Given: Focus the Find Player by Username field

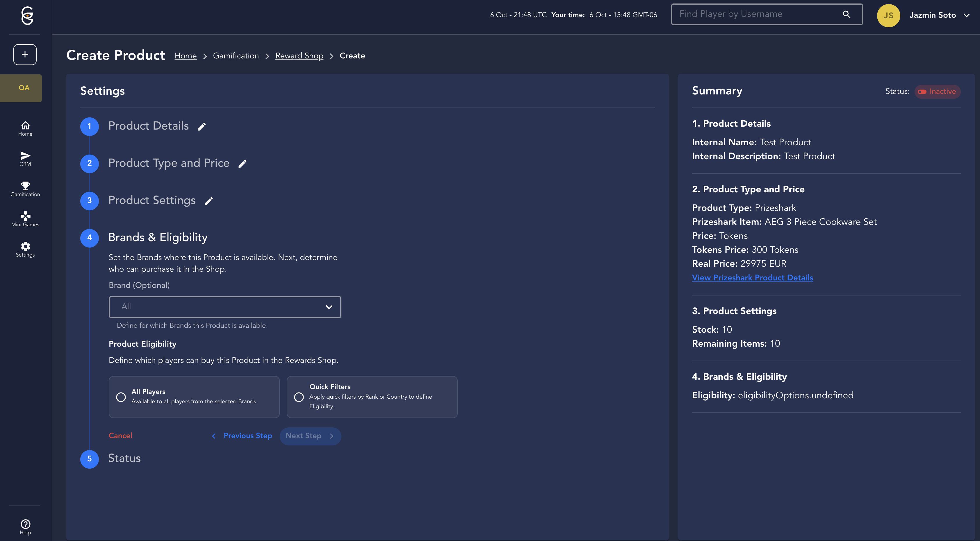Looking at the screenshot, I should point(757,15).
